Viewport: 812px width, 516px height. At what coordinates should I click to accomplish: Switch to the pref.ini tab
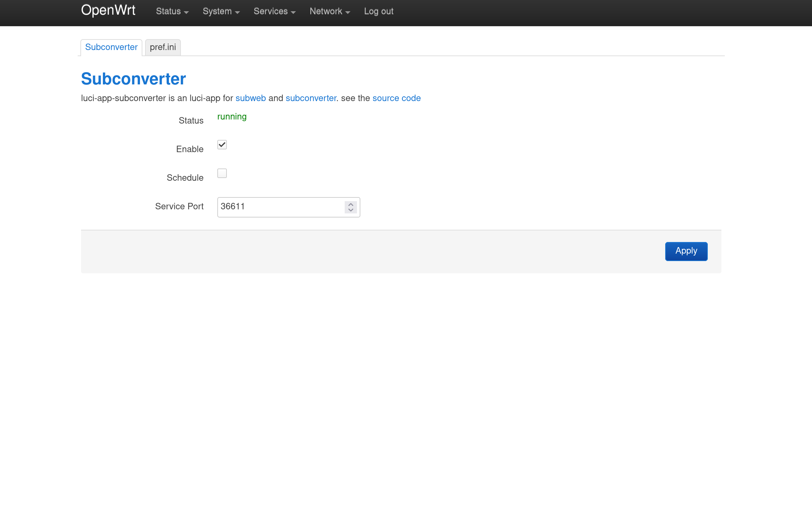click(163, 47)
